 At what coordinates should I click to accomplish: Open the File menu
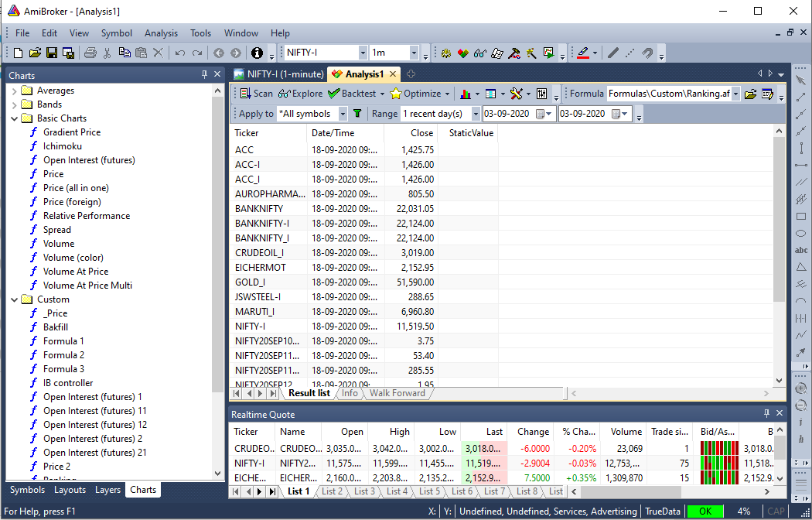tap(22, 33)
